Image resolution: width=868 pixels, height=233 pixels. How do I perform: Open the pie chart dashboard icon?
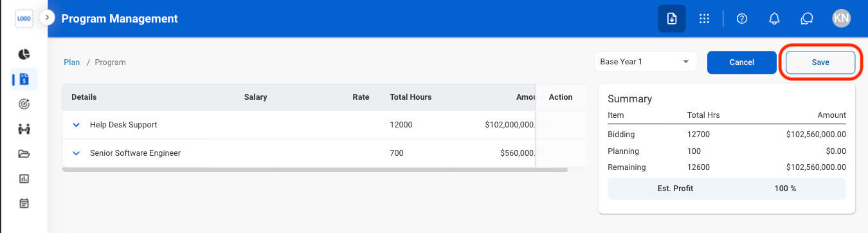24,54
